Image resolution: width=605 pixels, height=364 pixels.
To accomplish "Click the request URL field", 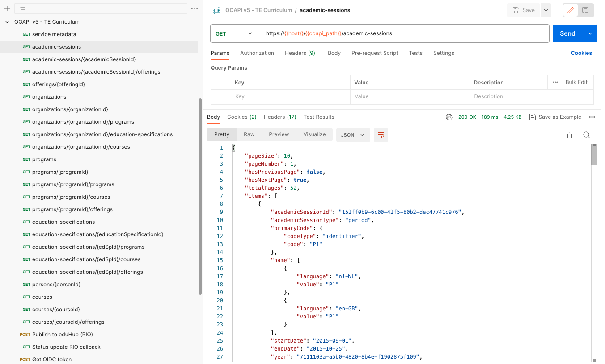I will click(x=404, y=33).
